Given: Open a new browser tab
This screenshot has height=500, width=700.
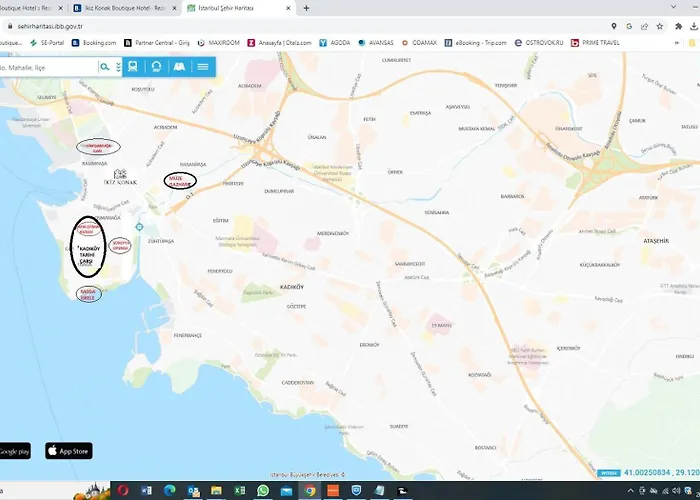Looking at the screenshot, I should (x=307, y=8).
